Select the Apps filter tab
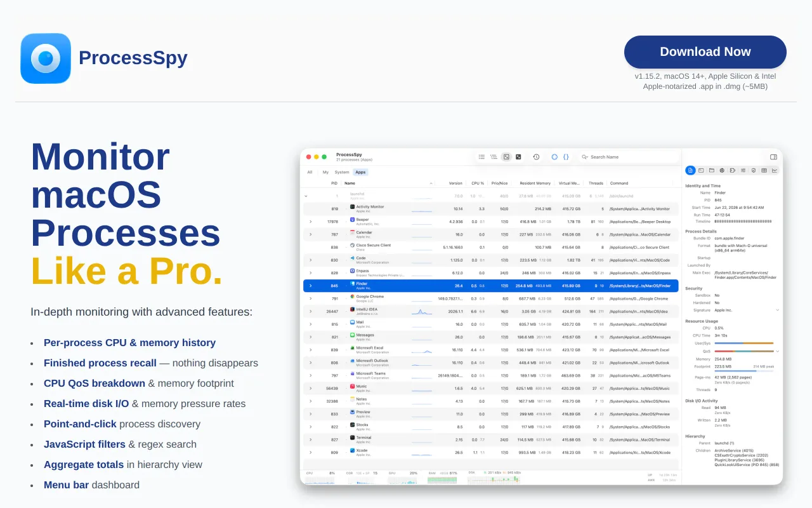812x508 pixels. (360, 172)
